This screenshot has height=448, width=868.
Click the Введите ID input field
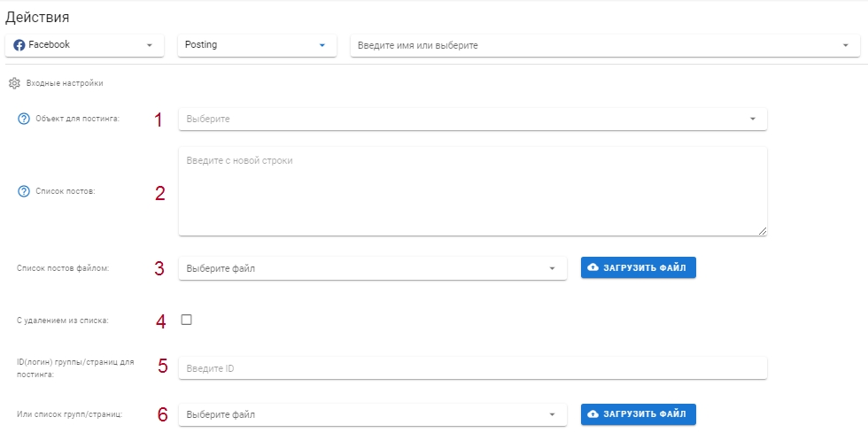(x=473, y=368)
